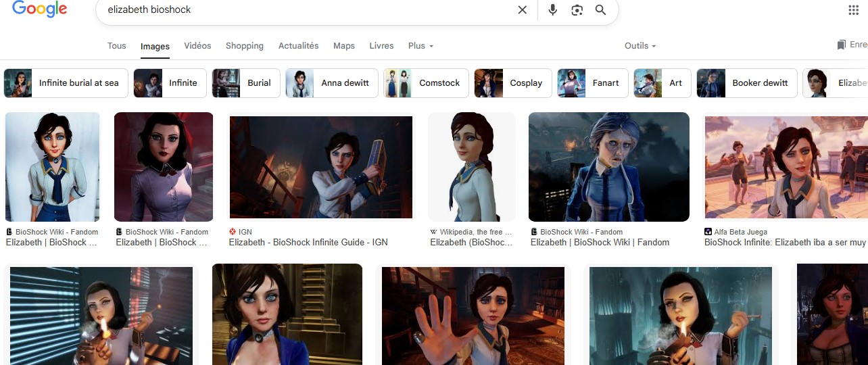Viewport: 868px width, 365px height.
Task: Submit search with the magnifying glass icon
Action: point(600,10)
